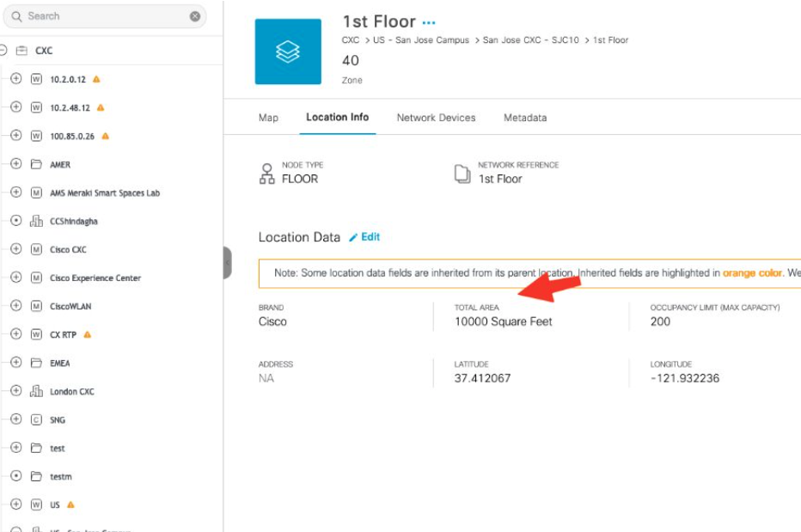Click the warning icon next to CX RTP

click(88, 334)
